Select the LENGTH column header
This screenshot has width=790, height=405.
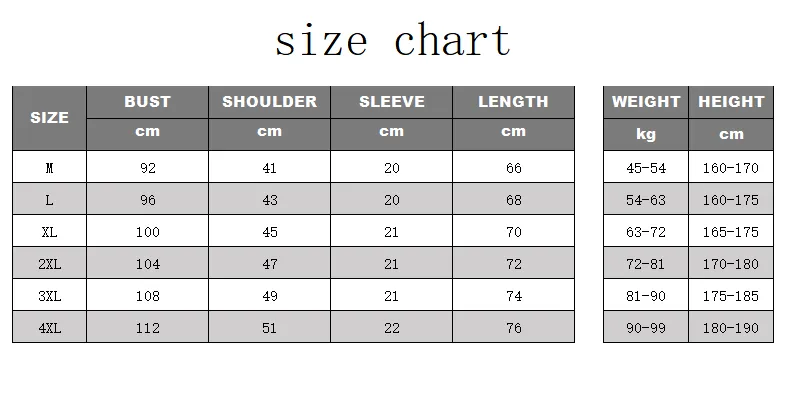tap(513, 102)
